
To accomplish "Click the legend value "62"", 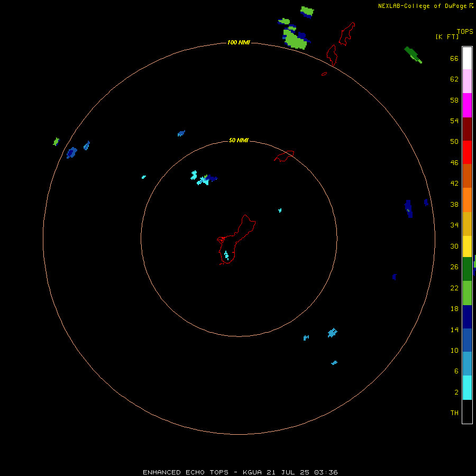I will pos(454,79).
